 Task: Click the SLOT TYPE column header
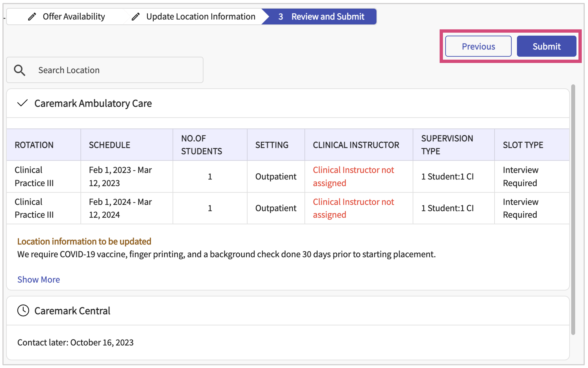[532, 145]
